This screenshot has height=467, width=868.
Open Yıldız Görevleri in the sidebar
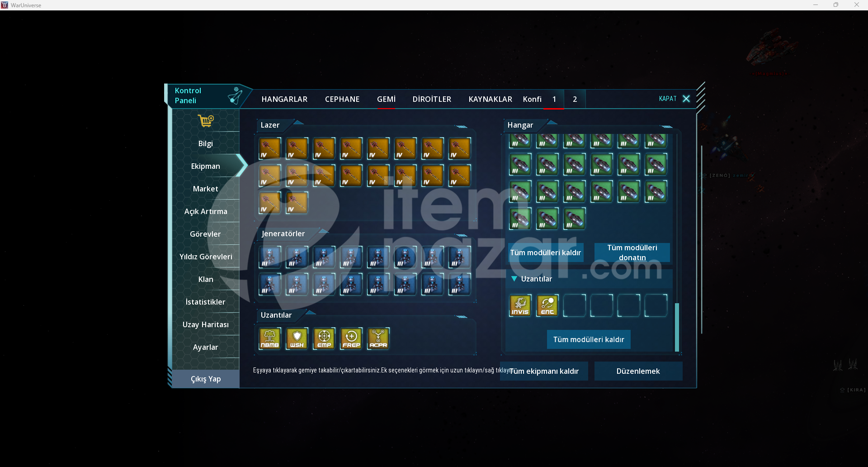[x=206, y=257]
